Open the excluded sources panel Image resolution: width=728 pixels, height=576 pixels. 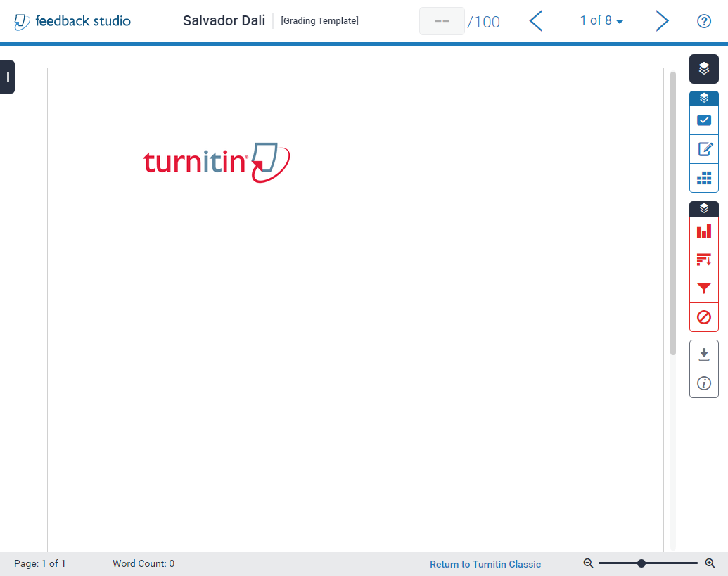[704, 317]
